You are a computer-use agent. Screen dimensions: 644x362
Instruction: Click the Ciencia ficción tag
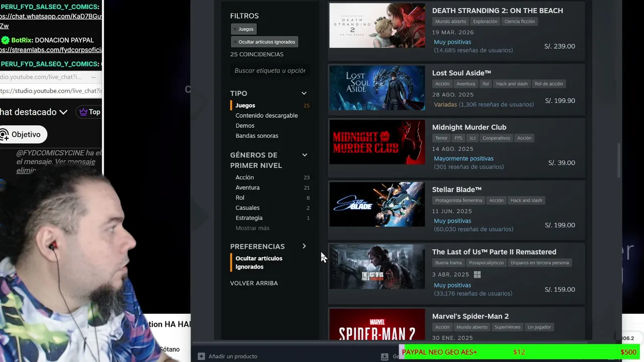tap(519, 22)
